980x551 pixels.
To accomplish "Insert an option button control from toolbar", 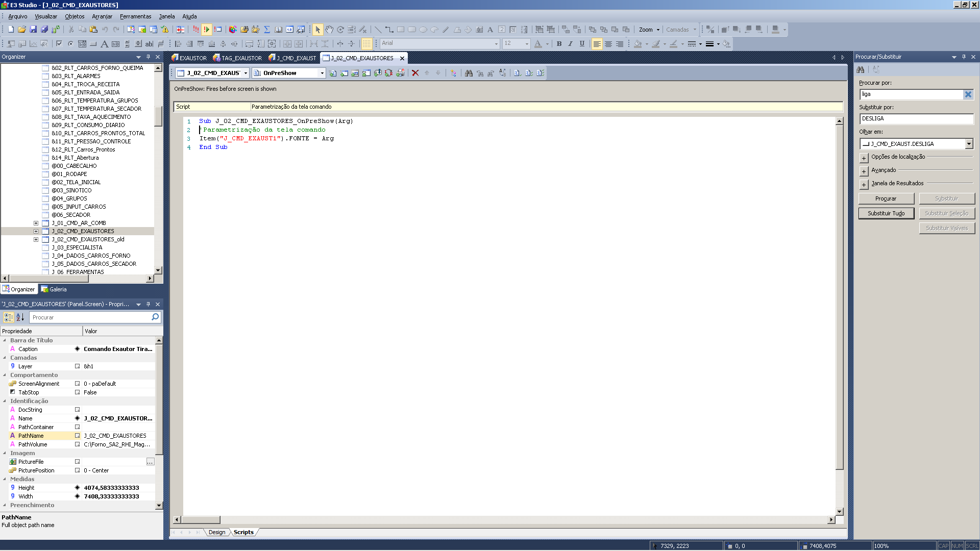I will (x=70, y=44).
